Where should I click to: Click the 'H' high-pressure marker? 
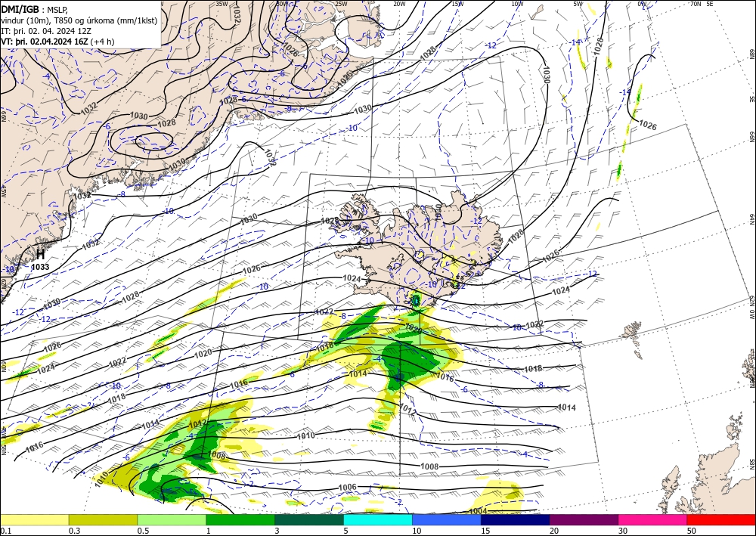pyautogui.click(x=41, y=254)
